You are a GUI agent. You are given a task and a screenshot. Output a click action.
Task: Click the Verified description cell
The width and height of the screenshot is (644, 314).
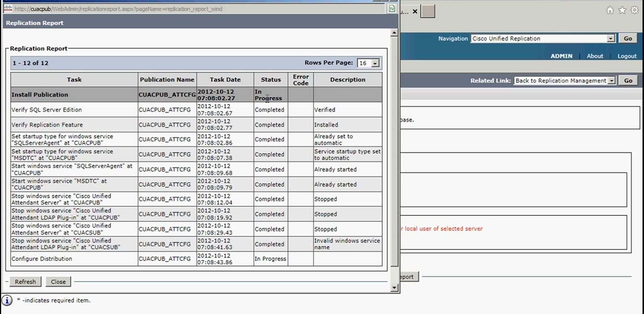point(347,110)
